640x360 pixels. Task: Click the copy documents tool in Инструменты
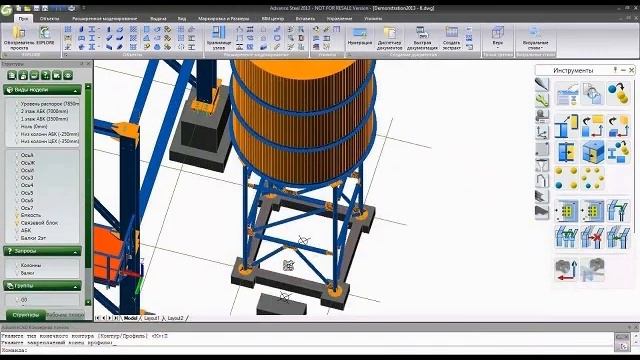[592, 93]
